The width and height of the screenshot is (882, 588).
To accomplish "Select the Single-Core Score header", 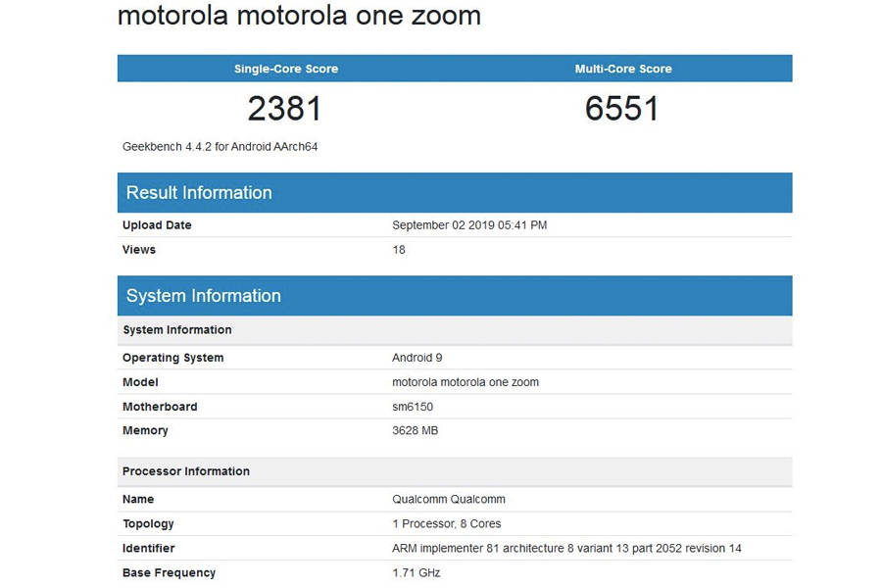I will (284, 68).
